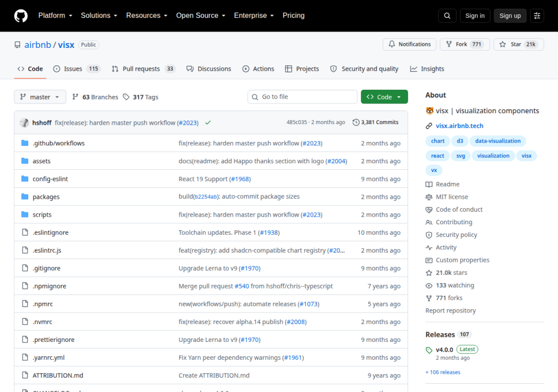This screenshot has height=392, width=558.
Task: Open the Security and quality tab
Action: tap(365, 69)
